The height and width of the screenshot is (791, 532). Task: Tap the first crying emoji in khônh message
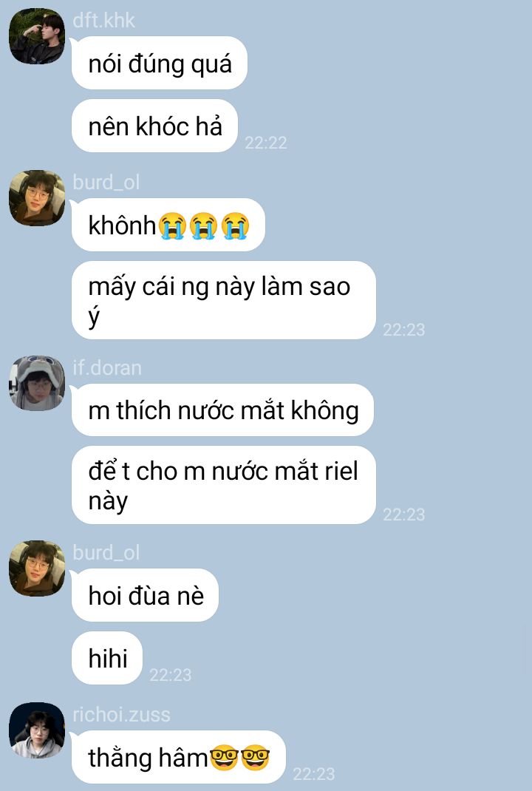point(172,225)
